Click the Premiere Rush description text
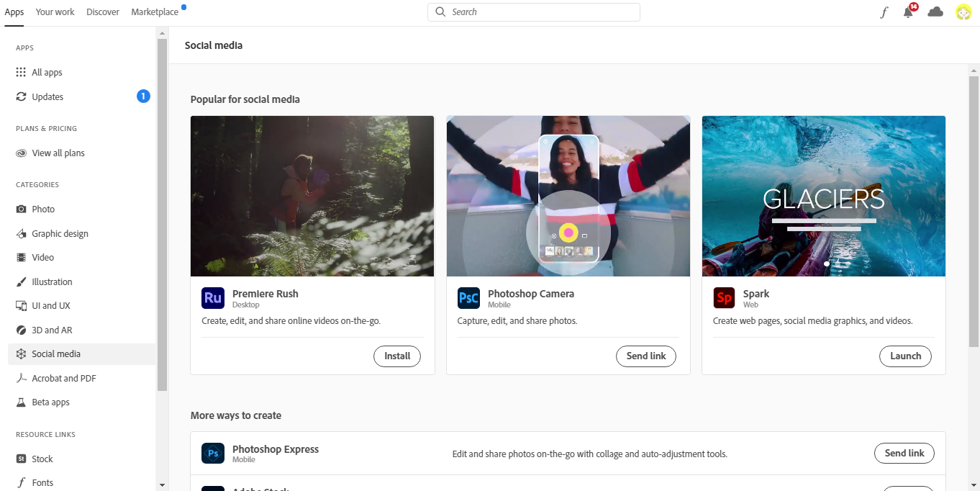 coord(291,320)
